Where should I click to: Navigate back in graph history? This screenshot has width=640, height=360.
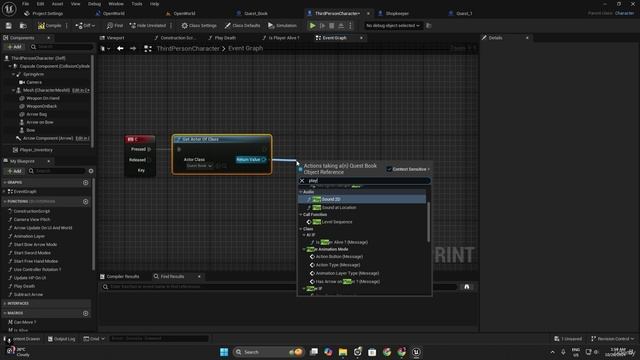[120, 49]
